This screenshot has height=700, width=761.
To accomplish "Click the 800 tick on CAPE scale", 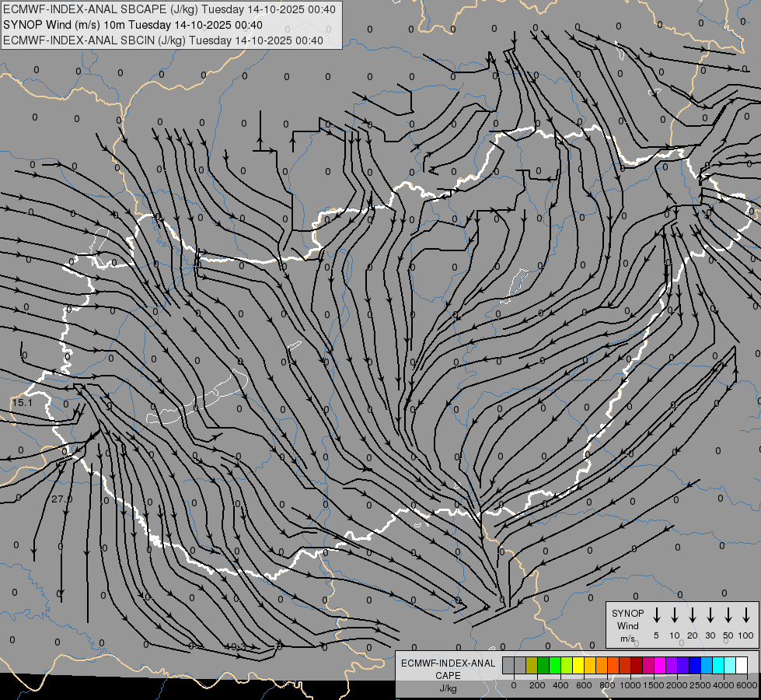I will point(607,685).
